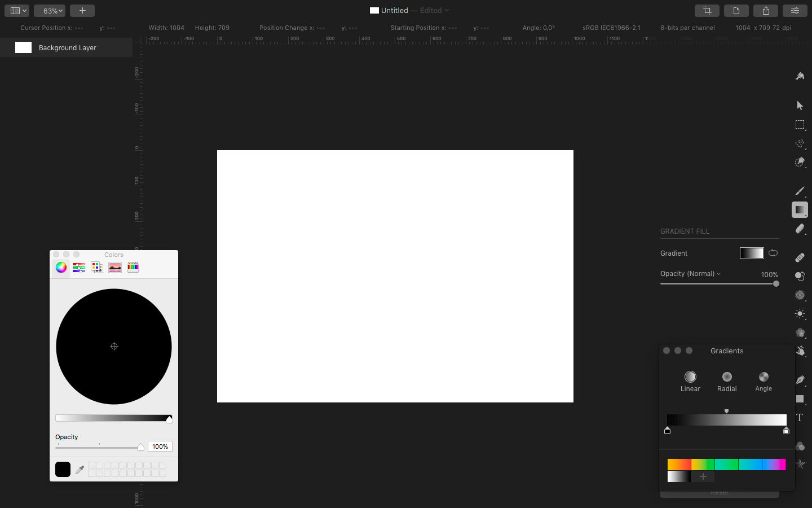Click the gradient bar in Gradients panel
Image resolution: width=812 pixels, height=508 pixels.
(x=727, y=420)
